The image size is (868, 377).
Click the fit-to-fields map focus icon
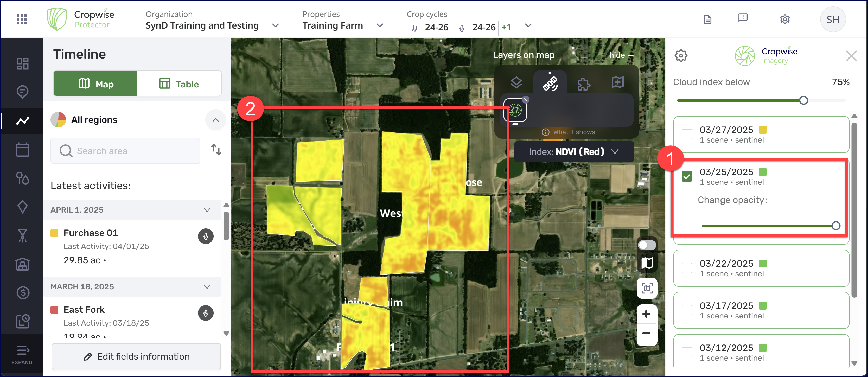(x=647, y=288)
